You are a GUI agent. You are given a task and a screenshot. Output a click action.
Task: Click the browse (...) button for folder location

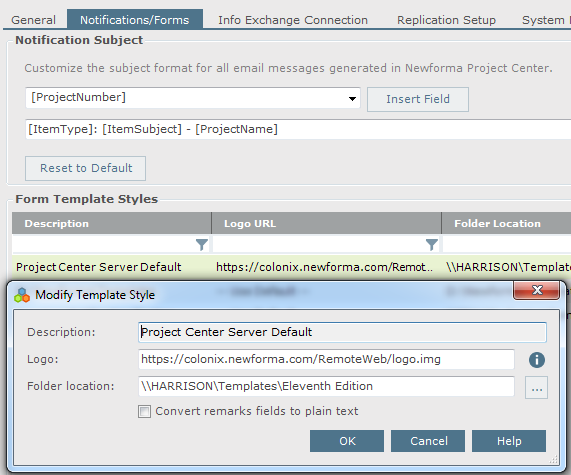(536, 388)
